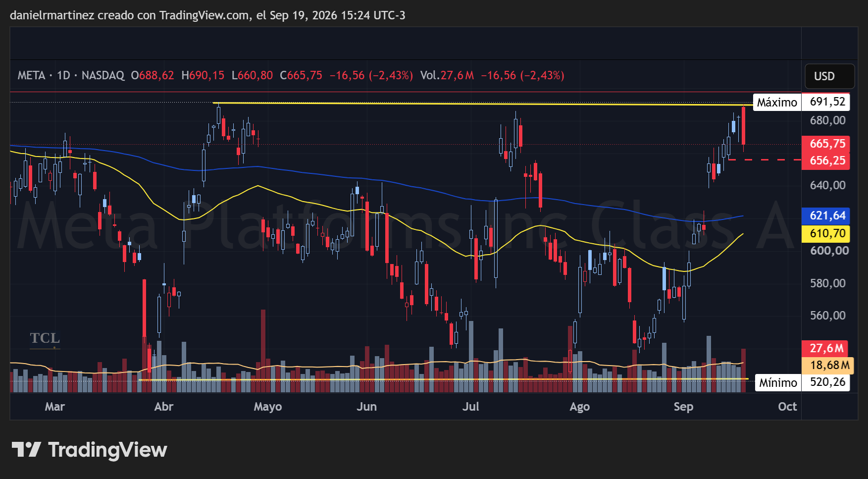Click the blue 621,64 moving average label
The height and width of the screenshot is (479, 868).
826,215
